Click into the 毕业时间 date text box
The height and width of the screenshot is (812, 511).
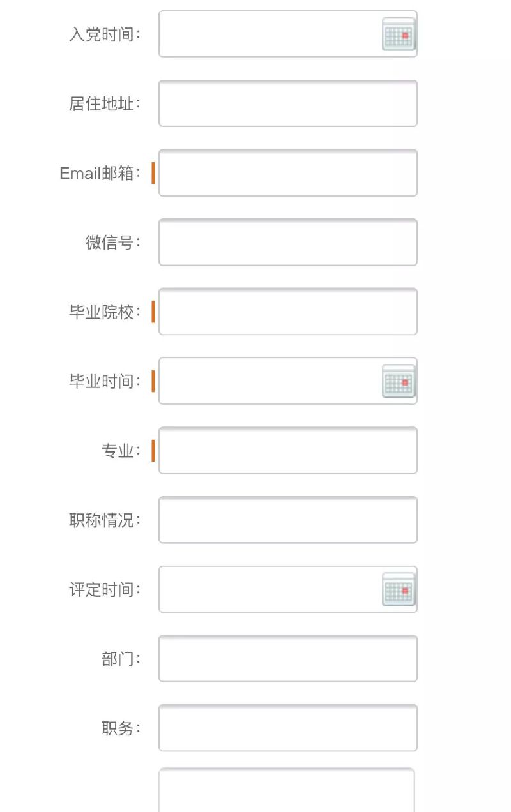pos(270,382)
